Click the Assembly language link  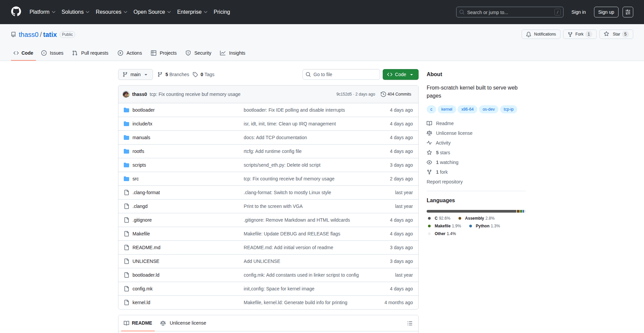point(477,218)
